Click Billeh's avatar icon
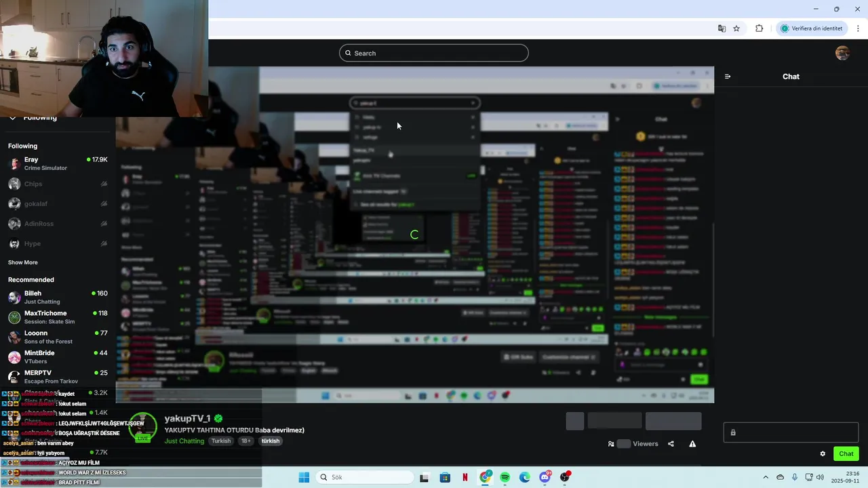 (x=14, y=297)
